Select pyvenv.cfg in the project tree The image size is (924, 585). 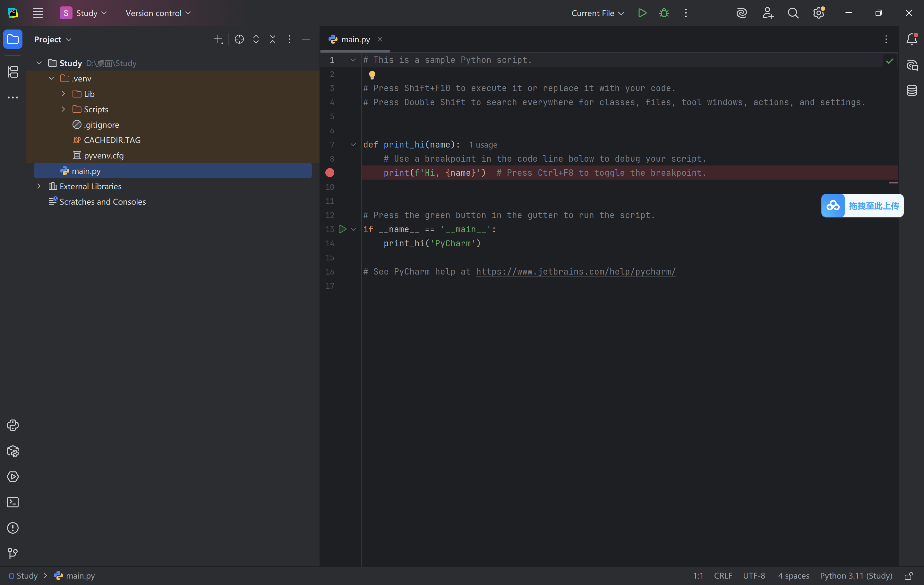104,155
